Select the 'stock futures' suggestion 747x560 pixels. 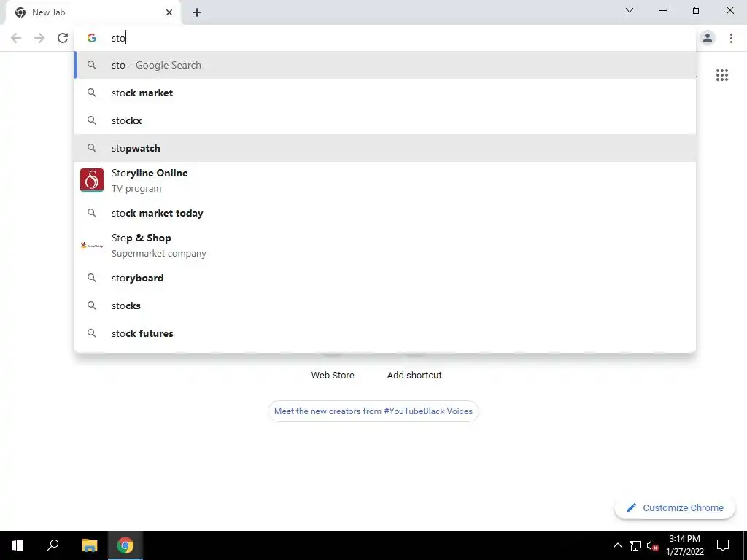point(385,333)
